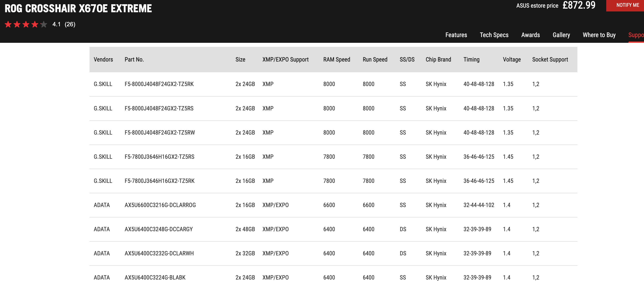This screenshot has height=281, width=644.
Task: Click DS cell in the AX5U6400C3248G-DCCARGY row
Action: (x=403, y=229)
